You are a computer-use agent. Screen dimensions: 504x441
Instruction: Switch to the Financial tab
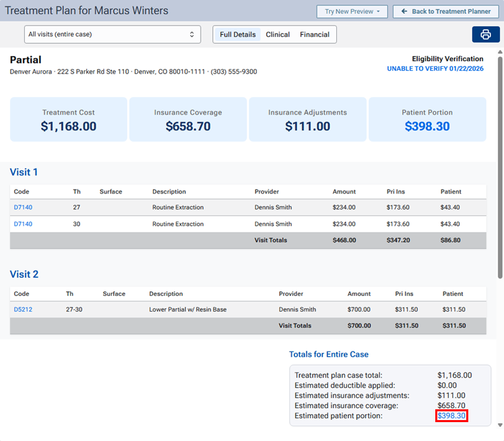(315, 34)
